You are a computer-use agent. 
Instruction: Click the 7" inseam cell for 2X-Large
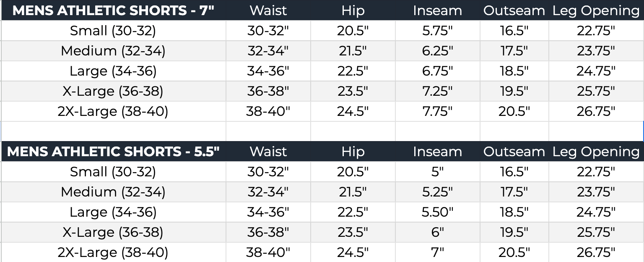[x=437, y=252]
